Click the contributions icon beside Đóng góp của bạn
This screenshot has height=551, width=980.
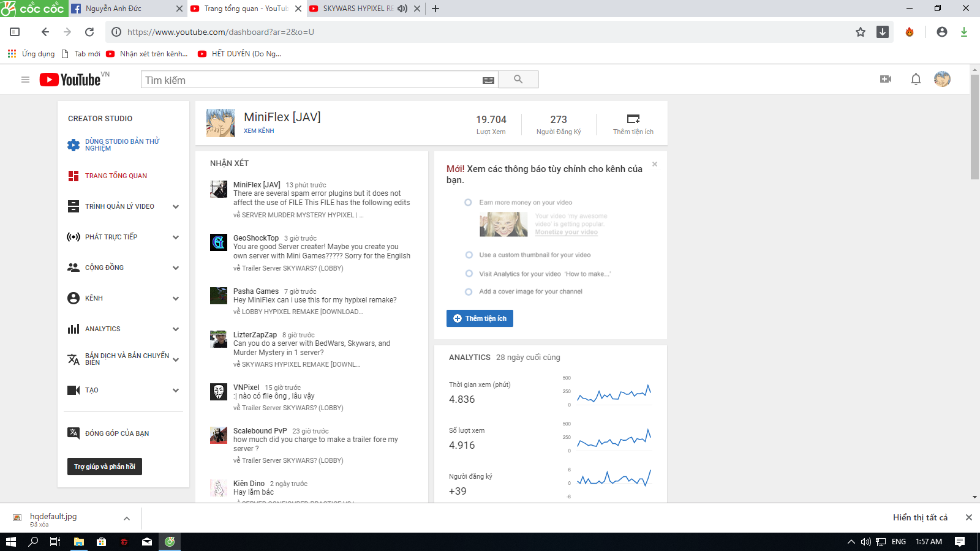tap(73, 433)
